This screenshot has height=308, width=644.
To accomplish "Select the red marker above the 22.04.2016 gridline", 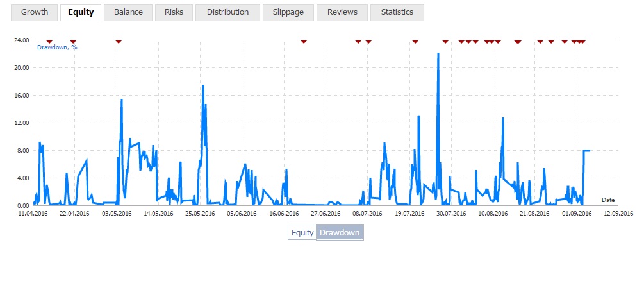I will click(x=73, y=42).
